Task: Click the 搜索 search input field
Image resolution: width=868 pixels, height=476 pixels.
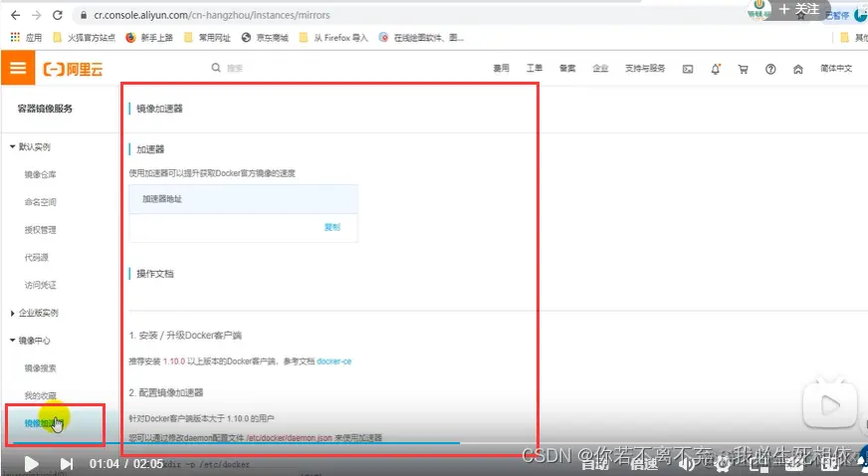Action: coord(235,68)
